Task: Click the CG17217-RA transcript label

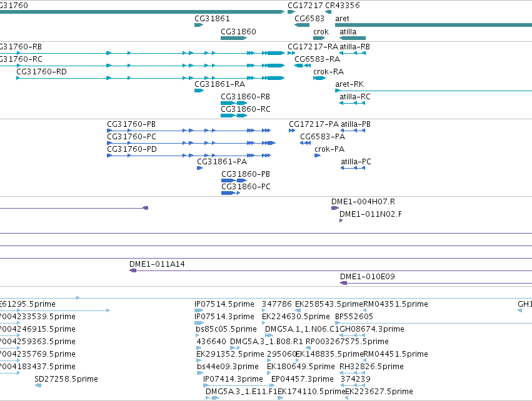Action: [313, 47]
